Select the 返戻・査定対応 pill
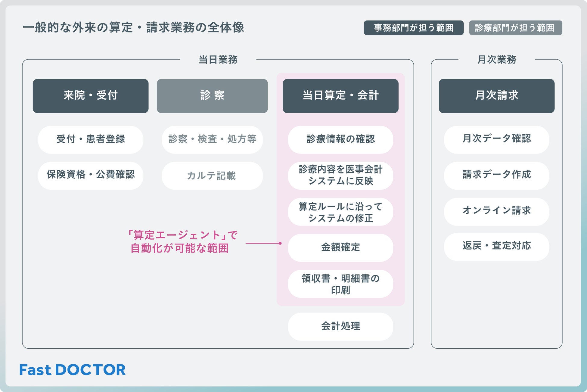The image size is (587, 392). 496,246
